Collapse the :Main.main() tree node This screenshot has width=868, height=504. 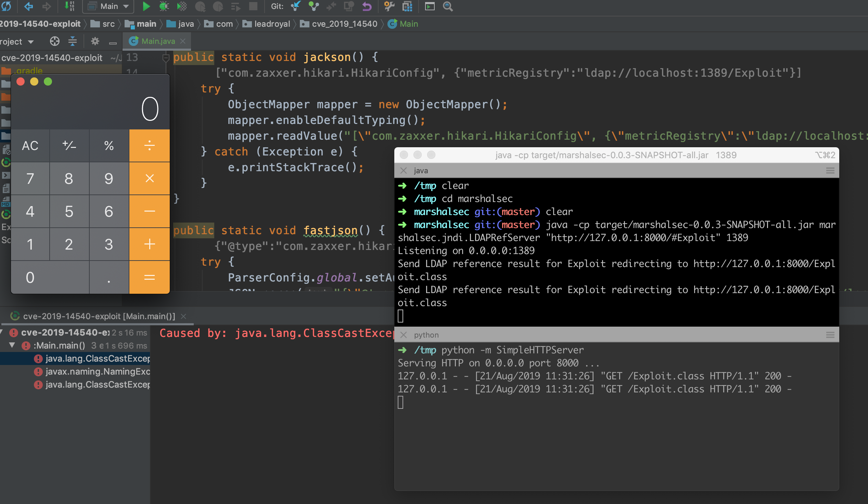point(12,345)
